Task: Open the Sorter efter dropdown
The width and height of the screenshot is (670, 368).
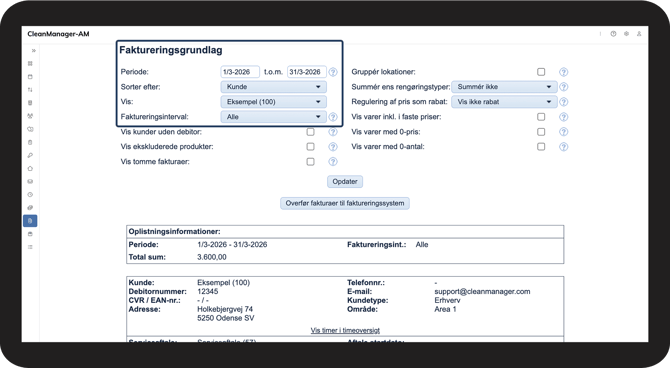Action: [273, 87]
